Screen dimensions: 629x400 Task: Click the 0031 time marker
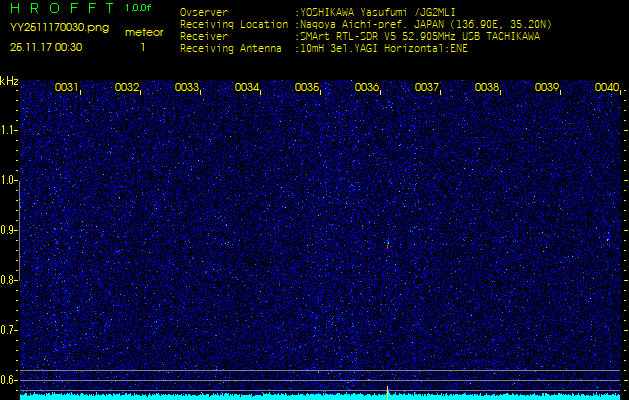pyautogui.click(x=67, y=88)
